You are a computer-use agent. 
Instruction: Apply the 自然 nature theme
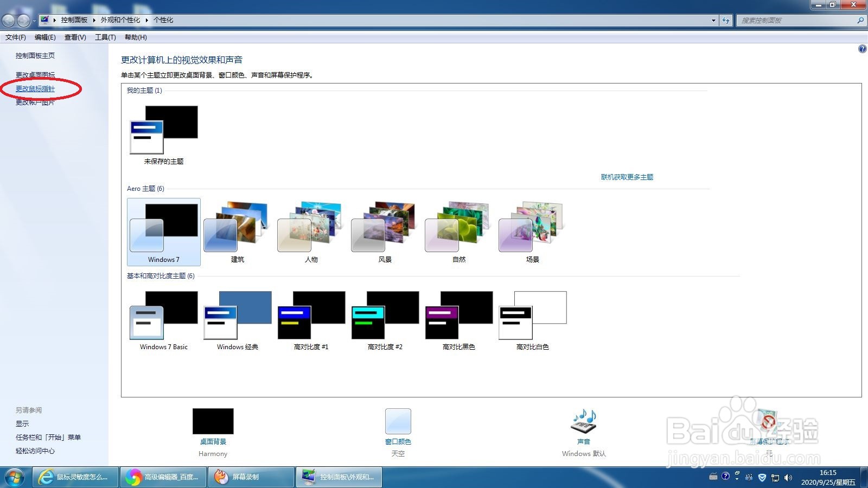(x=458, y=232)
